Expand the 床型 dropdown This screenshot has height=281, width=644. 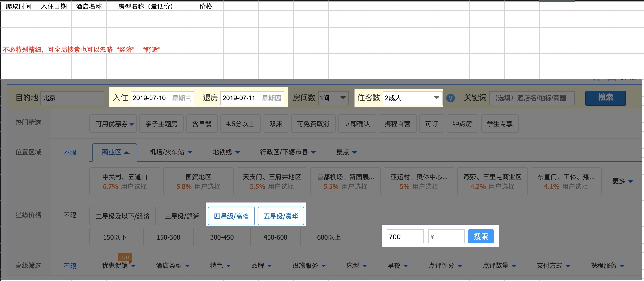357,265
